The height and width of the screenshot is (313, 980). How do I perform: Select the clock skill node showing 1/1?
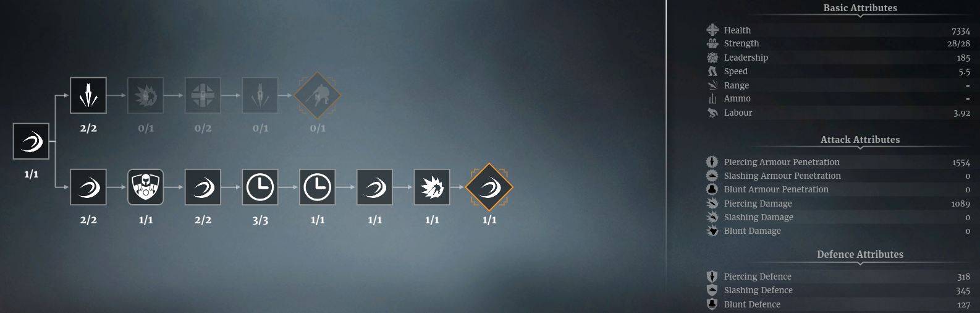click(x=318, y=187)
